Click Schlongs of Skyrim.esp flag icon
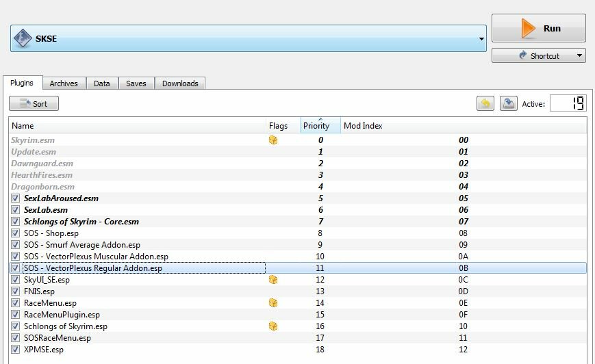 pos(273,326)
